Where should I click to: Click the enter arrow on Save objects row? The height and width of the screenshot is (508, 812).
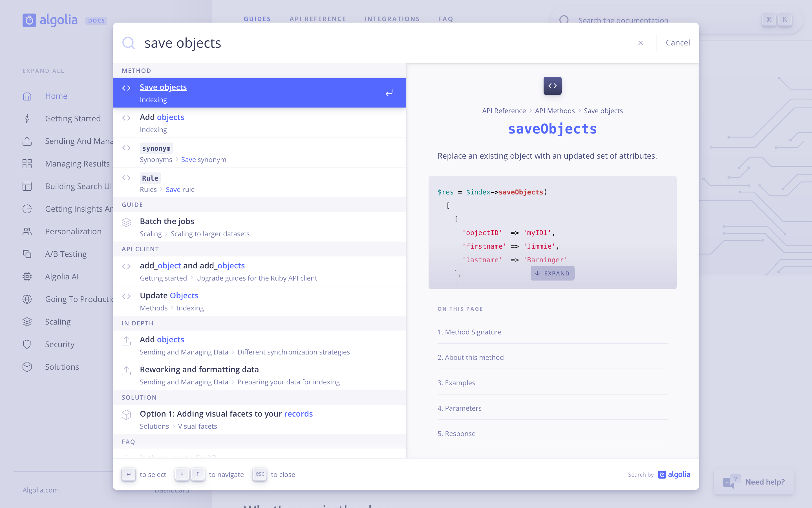pyautogui.click(x=389, y=93)
